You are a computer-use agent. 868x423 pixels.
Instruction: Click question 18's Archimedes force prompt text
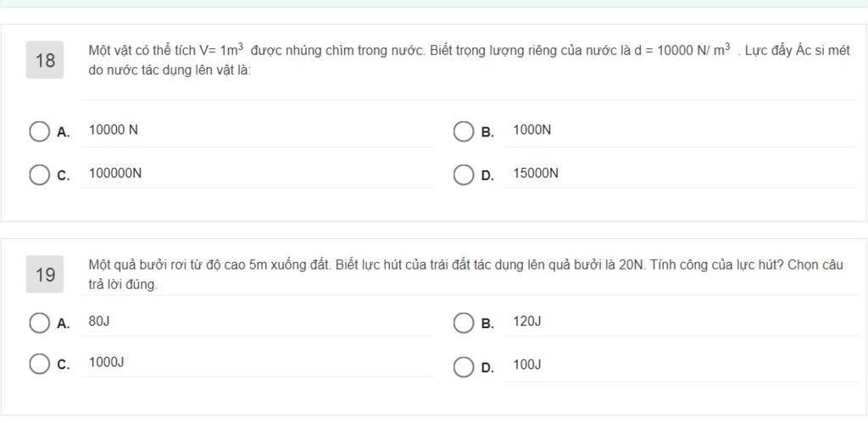click(x=469, y=60)
